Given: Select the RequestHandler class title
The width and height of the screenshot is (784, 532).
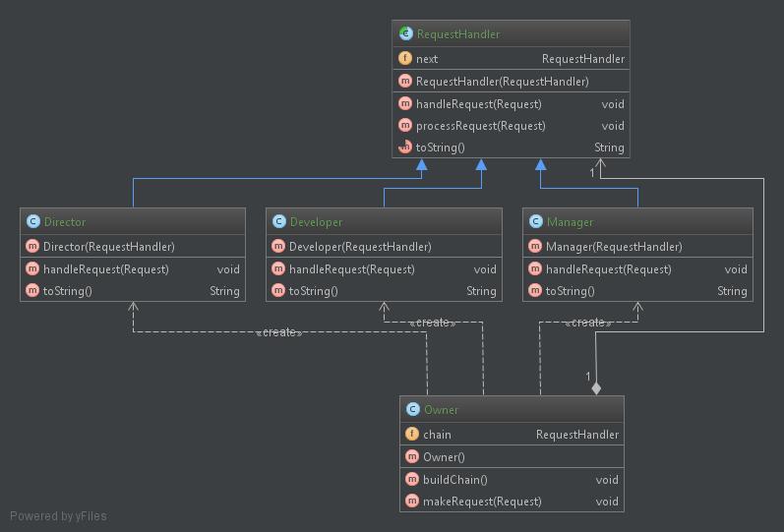Looking at the screenshot, I should 458,34.
